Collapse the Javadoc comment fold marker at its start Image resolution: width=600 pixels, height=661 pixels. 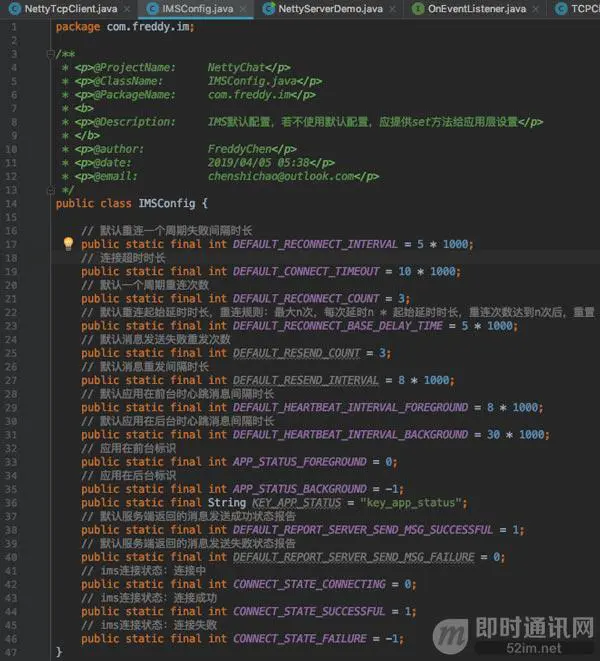[50, 54]
